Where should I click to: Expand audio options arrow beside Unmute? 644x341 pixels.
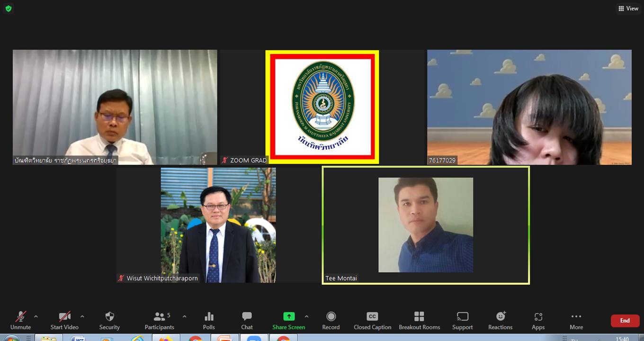click(36, 316)
